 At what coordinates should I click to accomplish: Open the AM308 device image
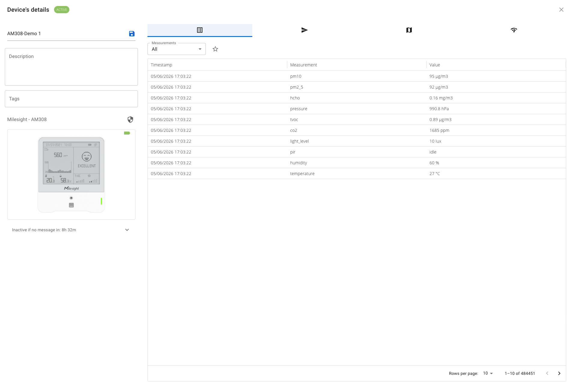pyautogui.click(x=71, y=175)
